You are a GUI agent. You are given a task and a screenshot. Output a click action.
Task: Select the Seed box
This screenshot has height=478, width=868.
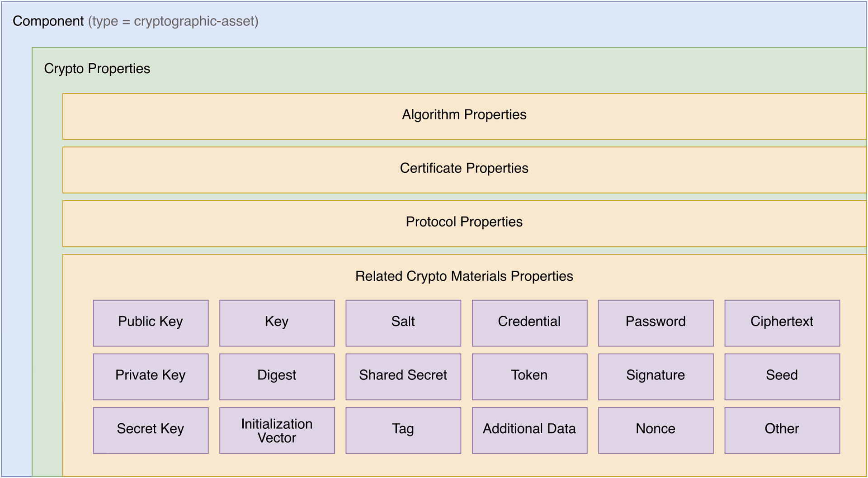click(782, 376)
